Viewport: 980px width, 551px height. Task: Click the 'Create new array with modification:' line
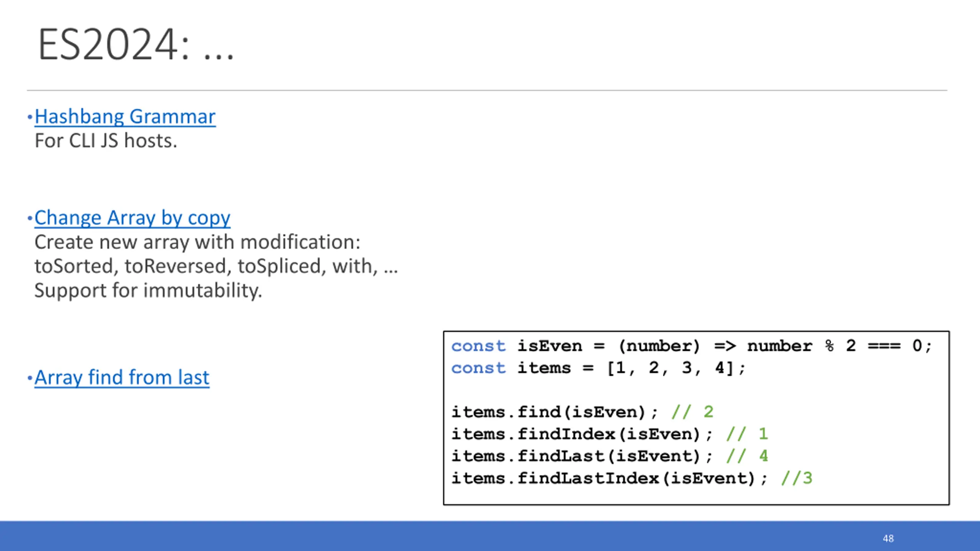(198, 242)
